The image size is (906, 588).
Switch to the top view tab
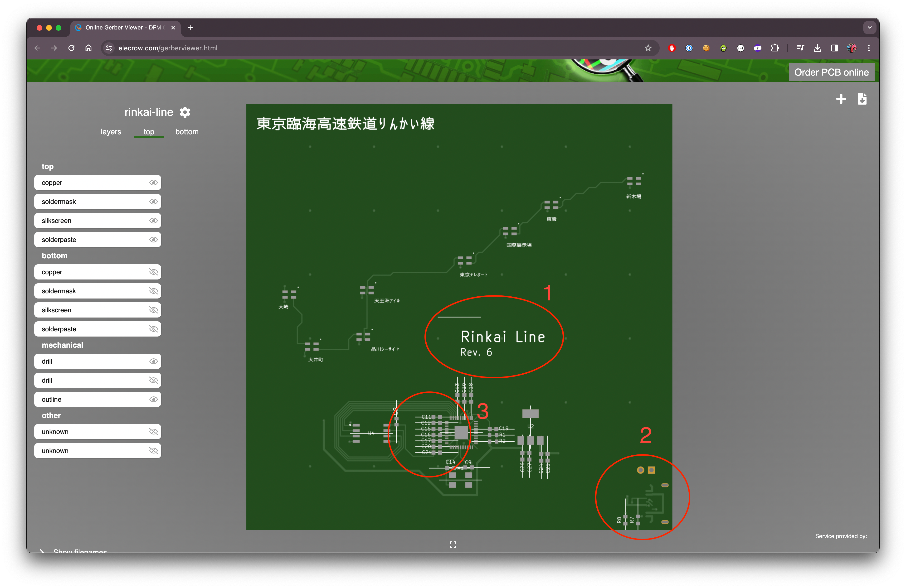point(149,132)
